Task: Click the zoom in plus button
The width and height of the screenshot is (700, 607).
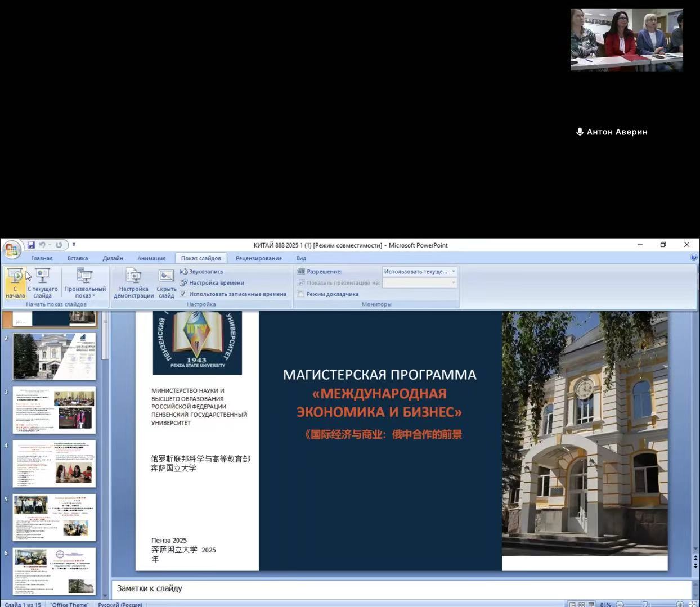Action: click(x=680, y=604)
